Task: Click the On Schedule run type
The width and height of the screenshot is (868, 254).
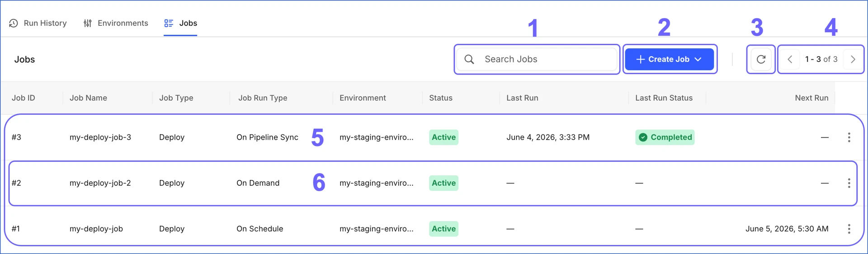Action: [259, 229]
